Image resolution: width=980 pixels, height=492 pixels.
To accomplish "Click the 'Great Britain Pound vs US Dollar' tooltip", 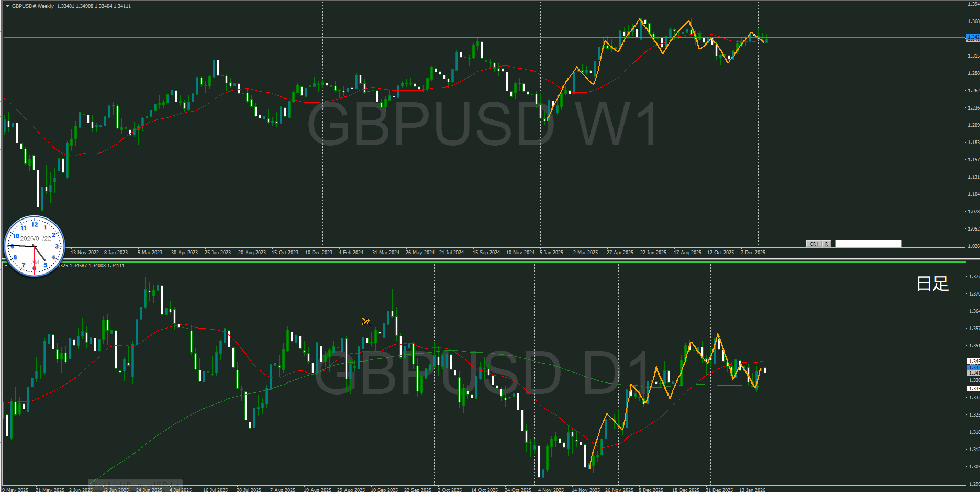I will pyautogui.click(x=135, y=484).
